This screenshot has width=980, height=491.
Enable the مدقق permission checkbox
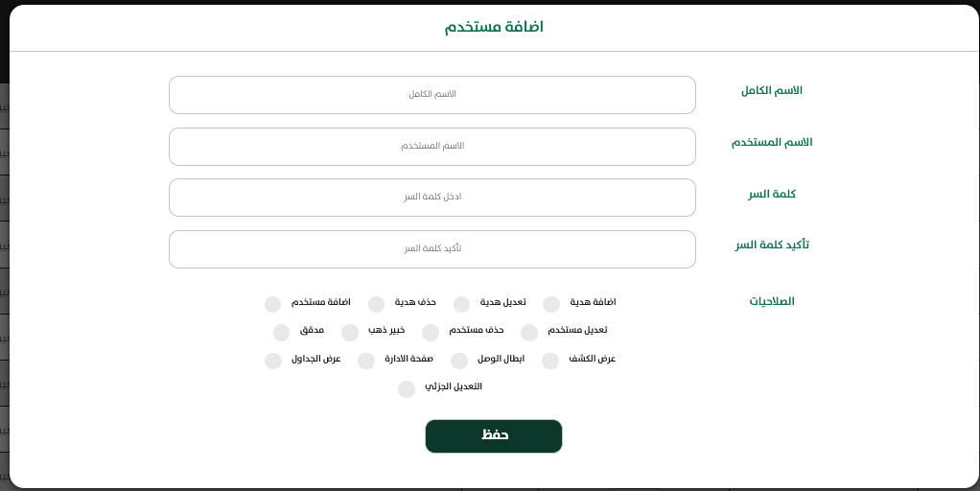pos(281,333)
